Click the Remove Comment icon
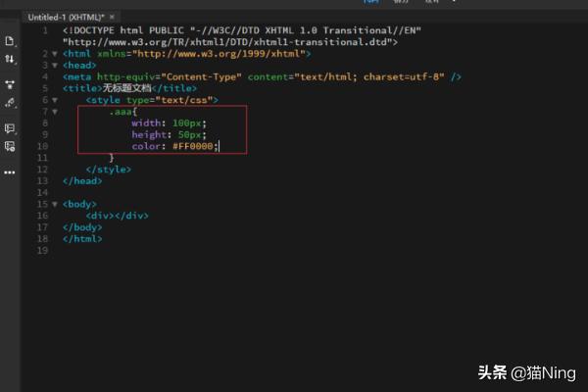Viewport: 588px width, 392px height. [x=10, y=146]
